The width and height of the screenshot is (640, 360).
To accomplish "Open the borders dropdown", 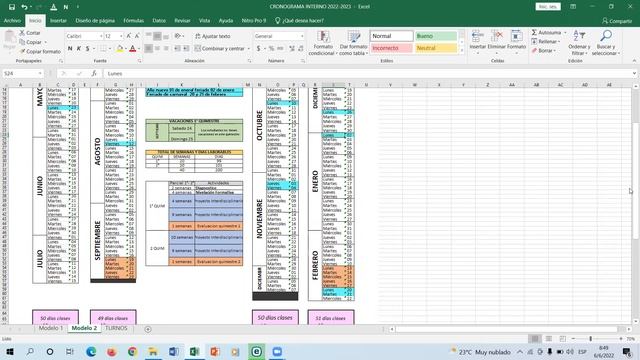I will pyautogui.click(x=110, y=49).
